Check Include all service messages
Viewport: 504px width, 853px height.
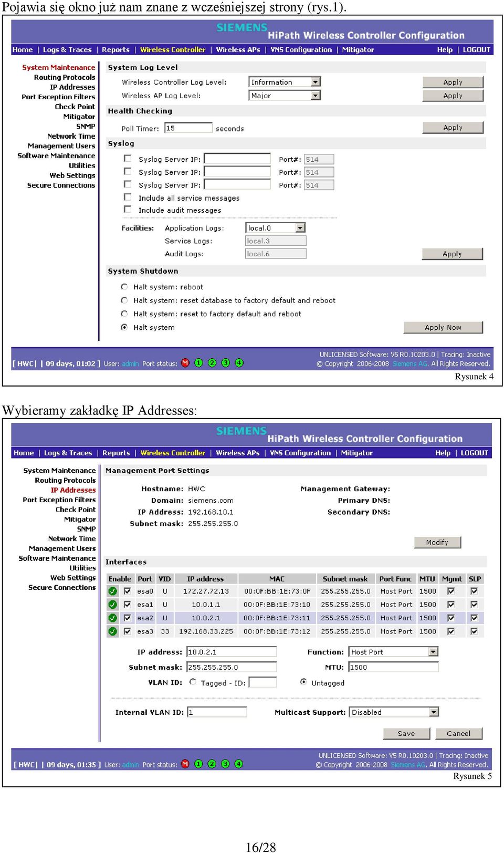tap(128, 197)
